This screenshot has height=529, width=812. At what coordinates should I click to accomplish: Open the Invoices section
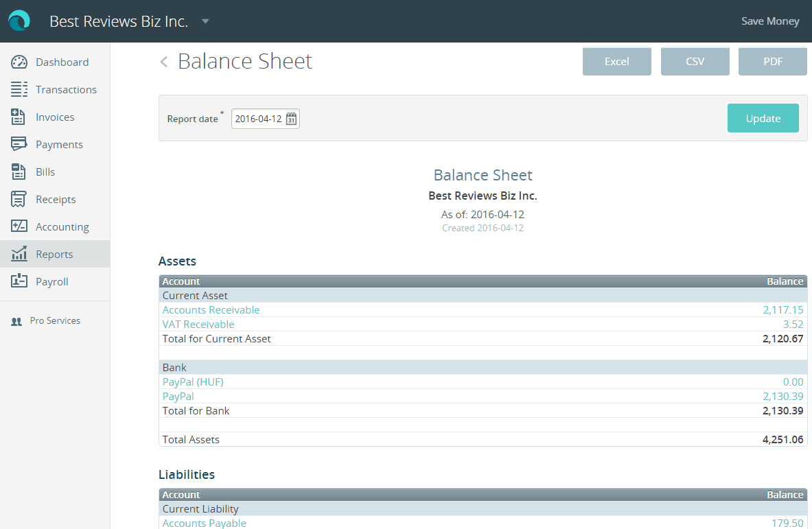coord(19,117)
